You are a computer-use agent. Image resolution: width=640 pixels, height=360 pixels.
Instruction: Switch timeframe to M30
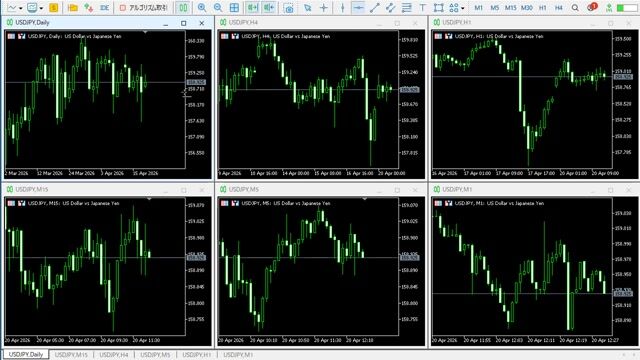pos(527,7)
